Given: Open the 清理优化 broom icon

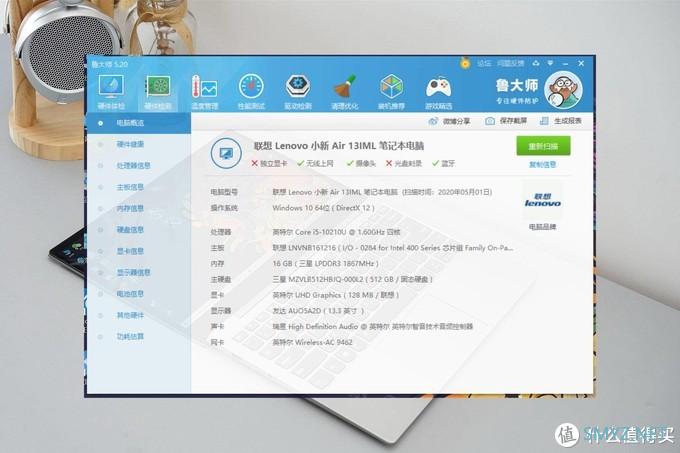Looking at the screenshot, I should pos(345,91).
